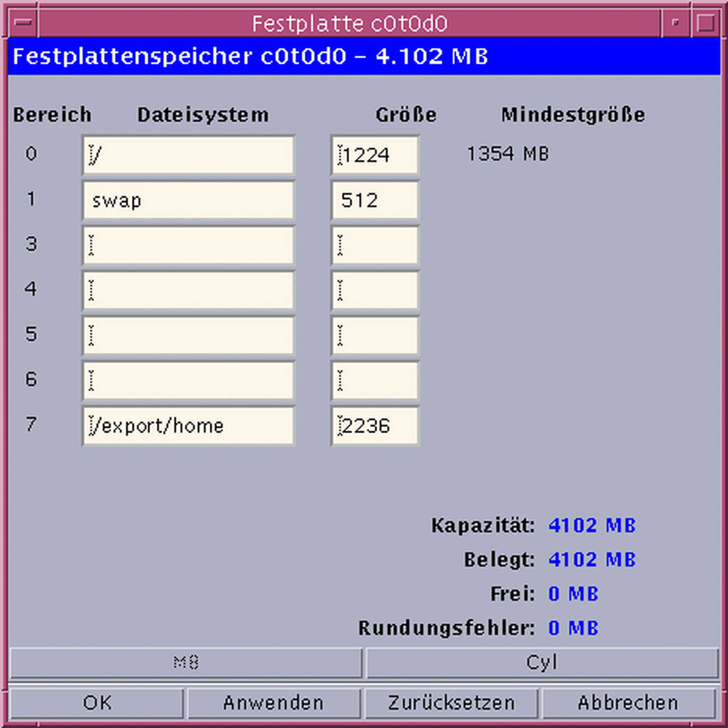Focus the size field for slice 4
Screen dimensions: 728x728
tap(375, 290)
